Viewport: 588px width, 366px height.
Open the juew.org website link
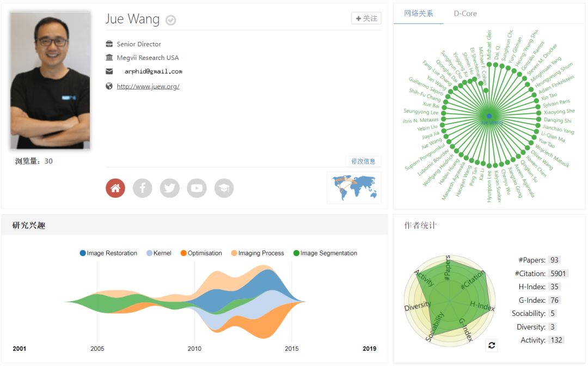pos(148,86)
